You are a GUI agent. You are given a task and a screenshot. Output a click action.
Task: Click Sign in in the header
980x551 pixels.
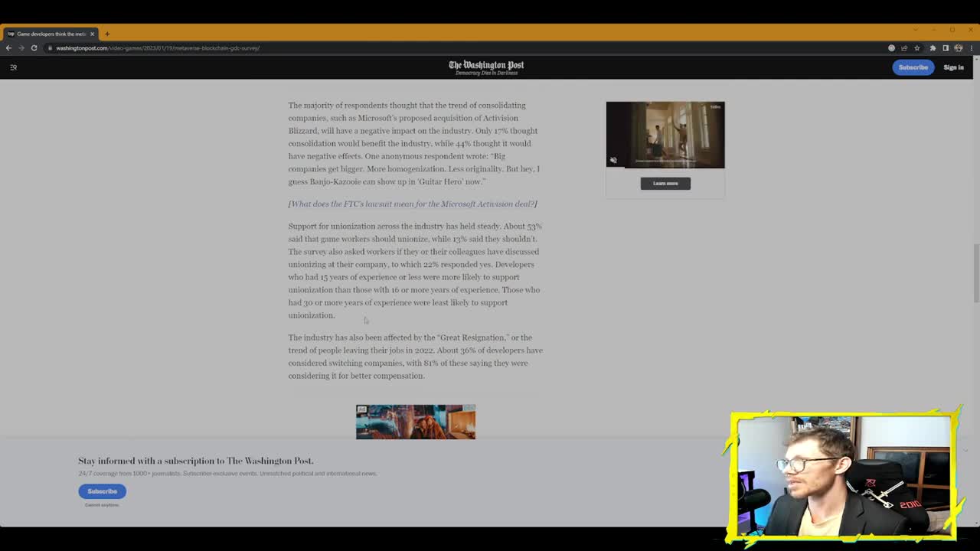pos(953,67)
